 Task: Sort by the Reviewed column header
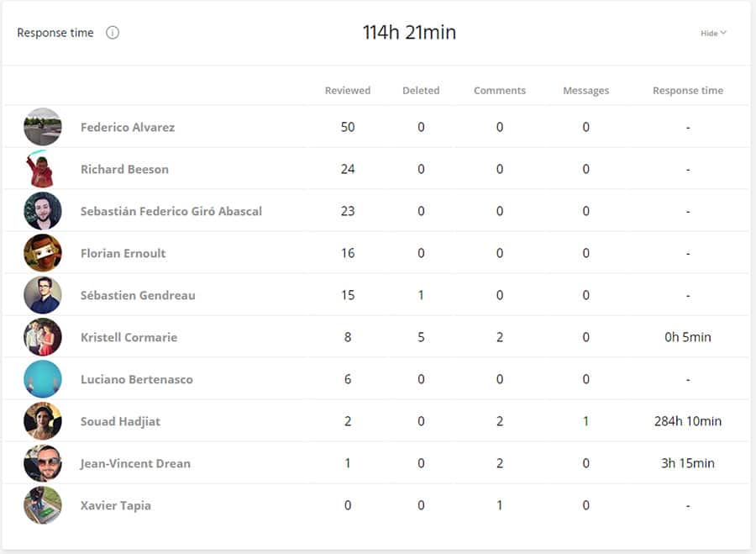(x=348, y=91)
